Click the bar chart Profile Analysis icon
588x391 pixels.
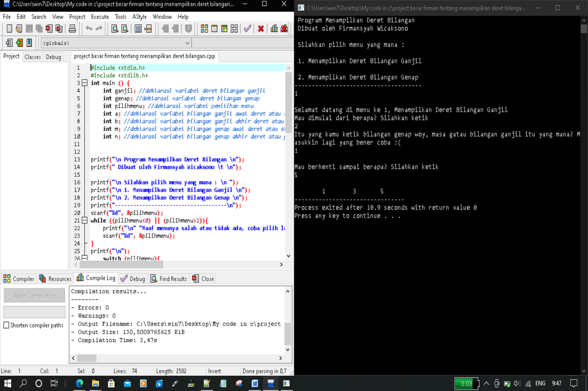(274, 28)
